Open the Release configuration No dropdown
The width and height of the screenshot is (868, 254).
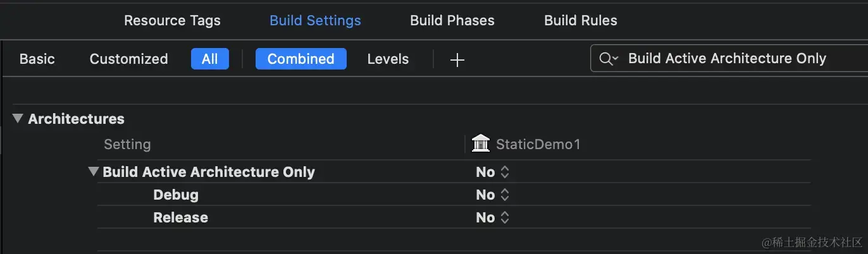click(486, 217)
